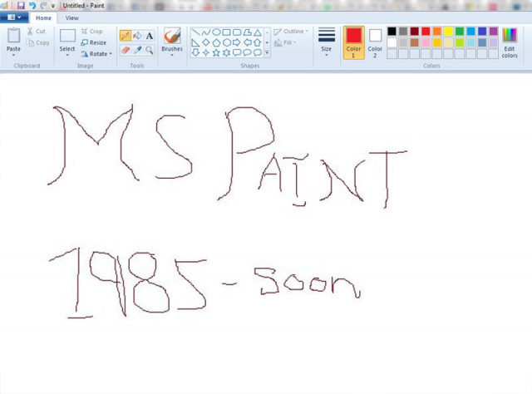Choose the Up arrow shape
The height and width of the screenshot is (394, 532).
[258, 42]
